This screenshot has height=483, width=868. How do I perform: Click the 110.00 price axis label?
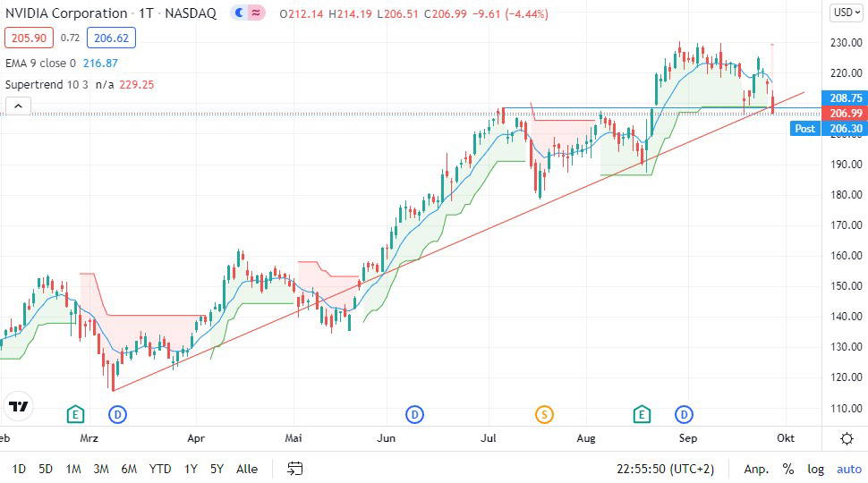pos(846,408)
